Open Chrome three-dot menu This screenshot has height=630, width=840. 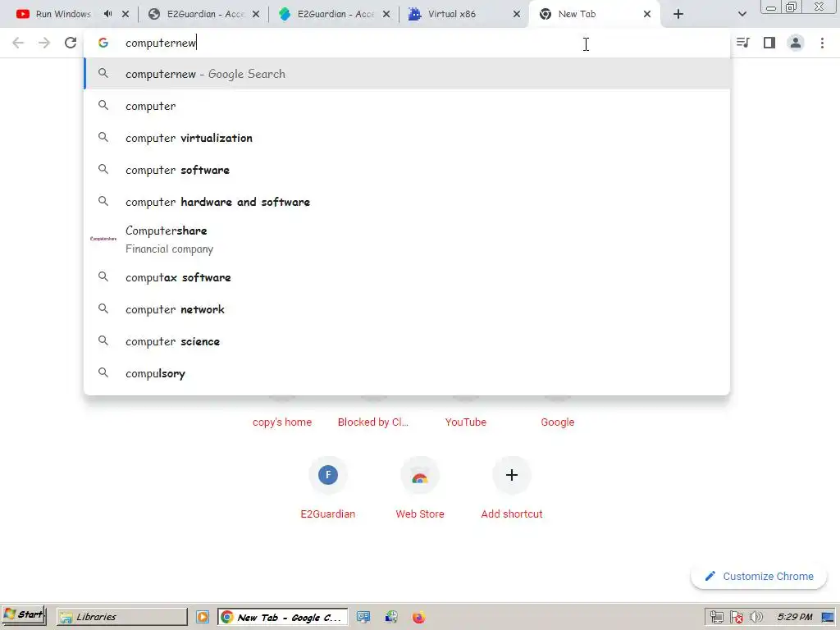[822, 43]
